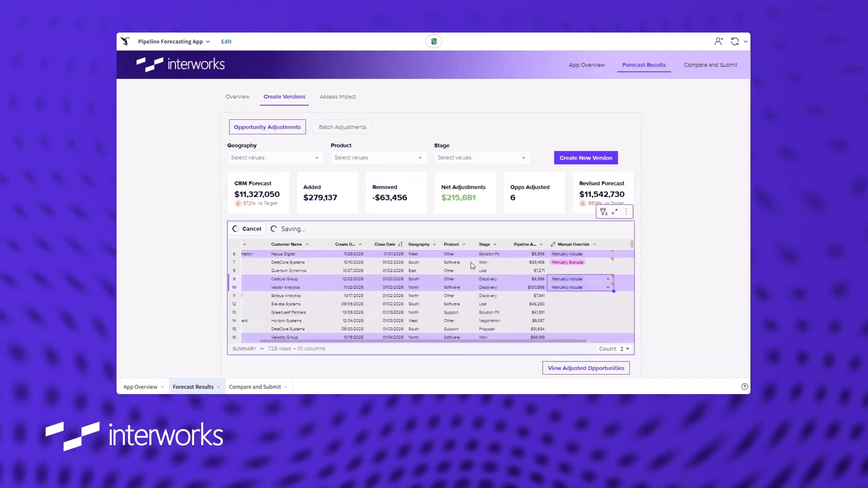Open override dropdown for Catalyst Group row
The height and width of the screenshot is (488, 868).
(608, 279)
